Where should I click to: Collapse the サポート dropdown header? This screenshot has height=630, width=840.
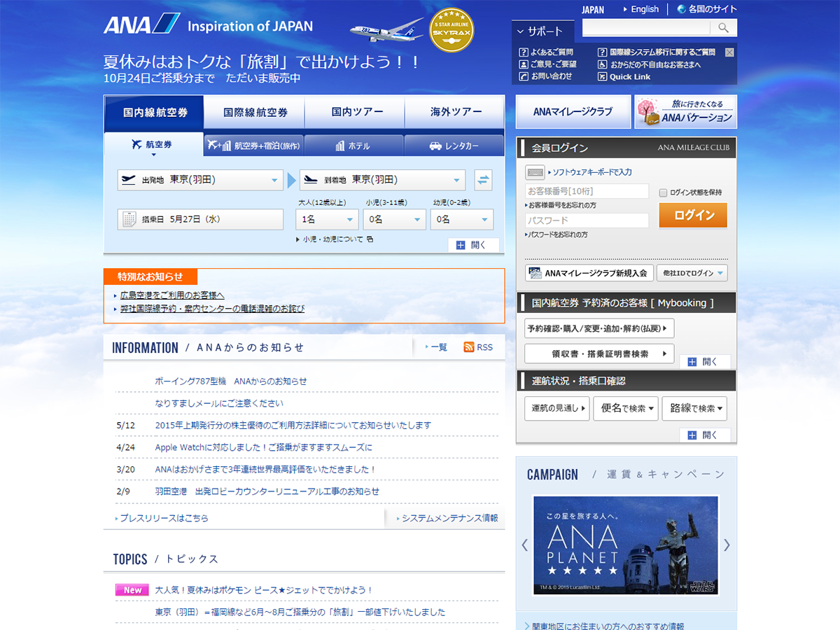(x=543, y=31)
